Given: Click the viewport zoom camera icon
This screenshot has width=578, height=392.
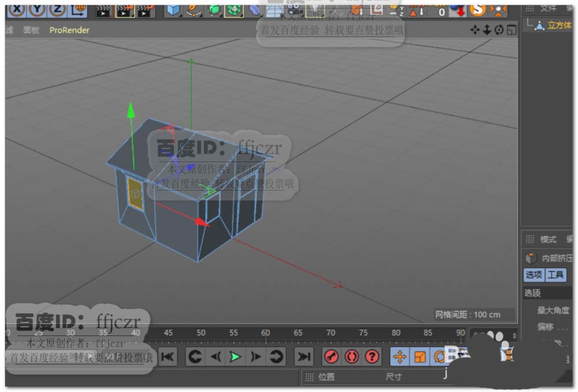Looking at the screenshot, I should [487, 30].
